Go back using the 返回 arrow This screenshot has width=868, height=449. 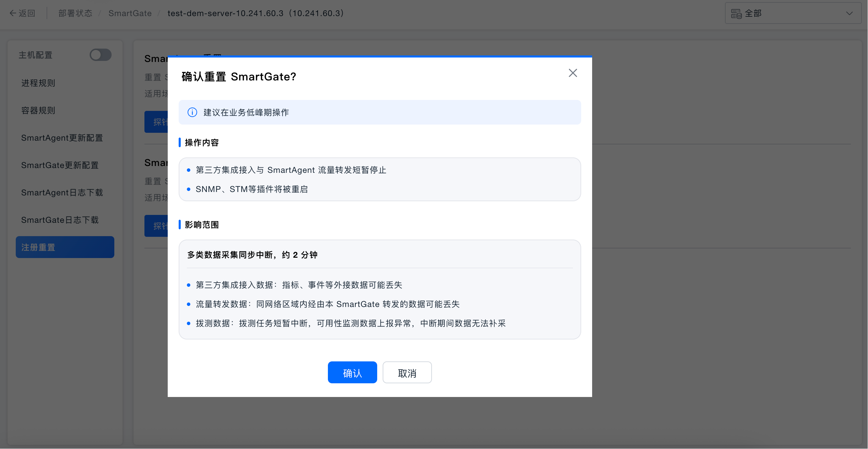[22, 13]
